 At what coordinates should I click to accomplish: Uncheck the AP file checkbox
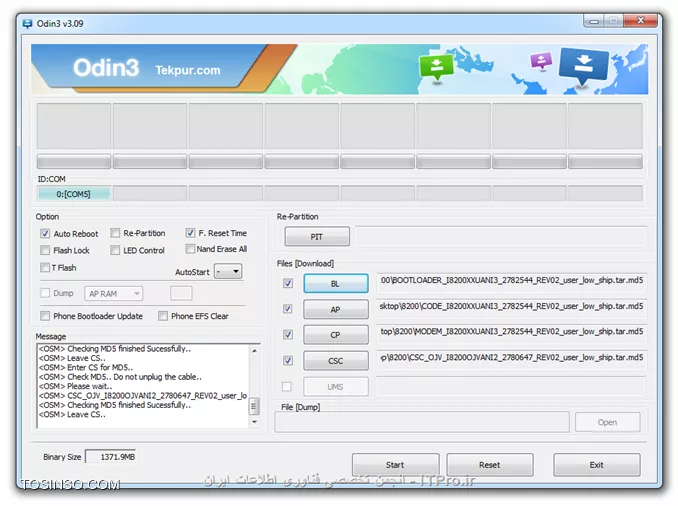(288, 309)
